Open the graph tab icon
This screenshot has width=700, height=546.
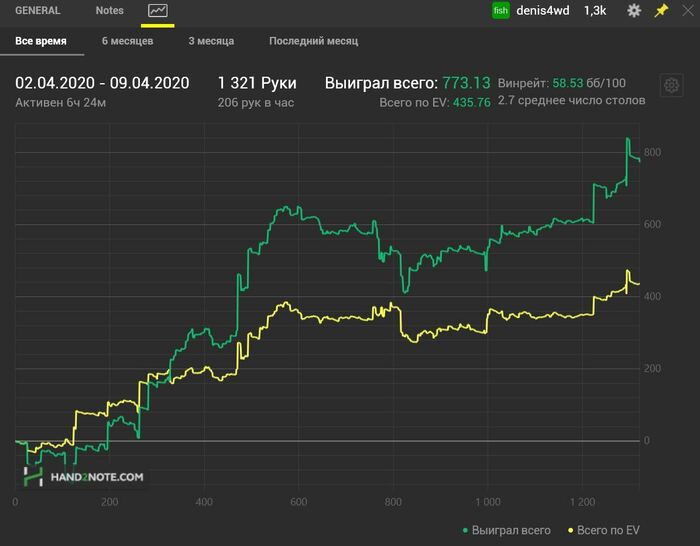pos(158,11)
